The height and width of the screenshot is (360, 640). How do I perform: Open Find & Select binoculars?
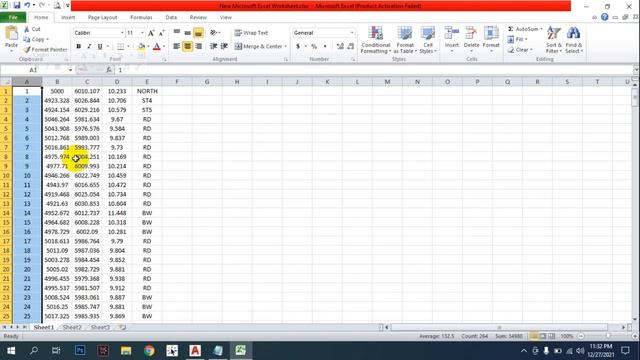573,40
